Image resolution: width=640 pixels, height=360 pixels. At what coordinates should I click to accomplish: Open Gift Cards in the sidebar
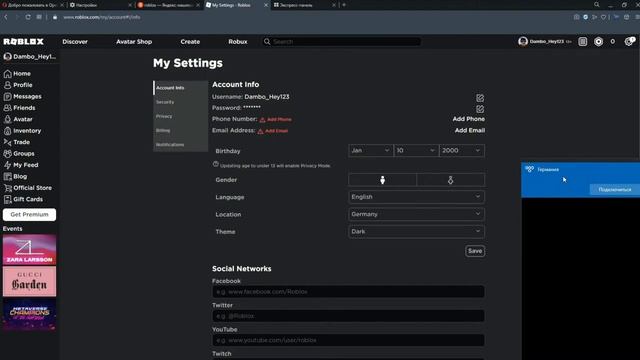point(23,199)
